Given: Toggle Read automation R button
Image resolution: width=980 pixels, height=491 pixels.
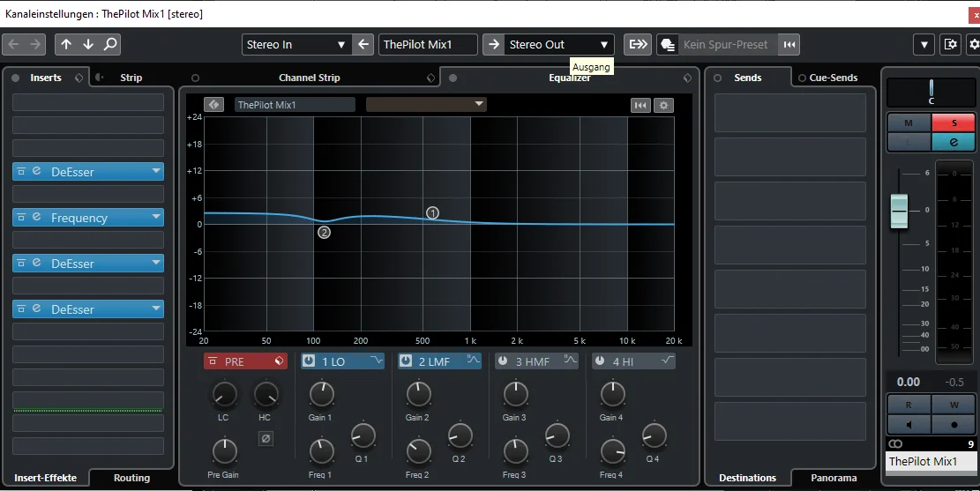Looking at the screenshot, I should 909,405.
